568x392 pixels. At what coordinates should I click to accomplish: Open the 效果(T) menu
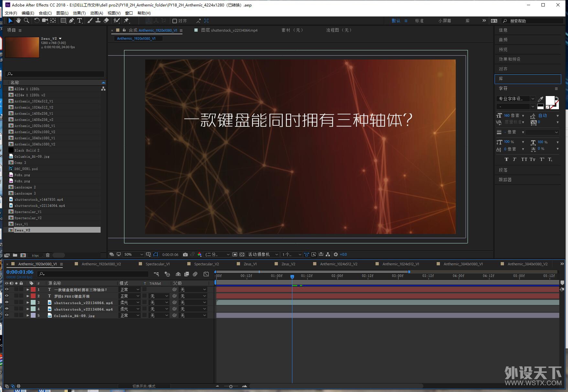79,13
